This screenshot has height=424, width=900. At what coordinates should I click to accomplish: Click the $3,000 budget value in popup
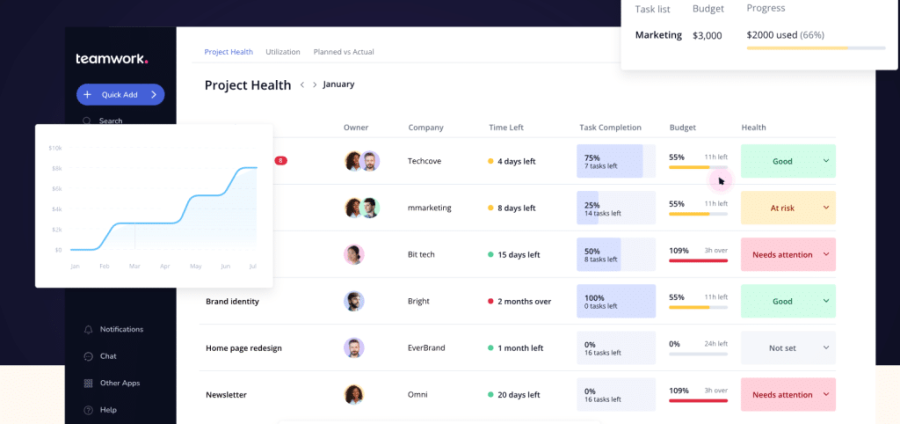(x=707, y=35)
